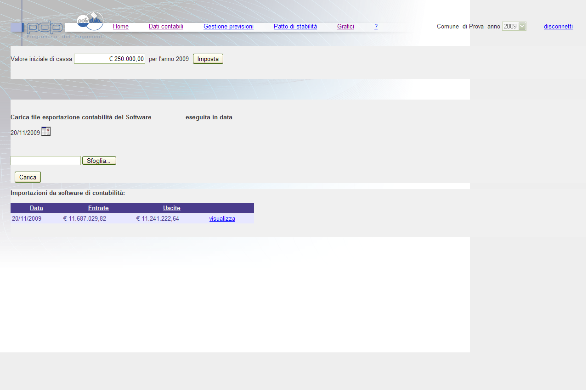The image size is (588, 390).
Task: Open the ? help link
Action: pyautogui.click(x=376, y=26)
